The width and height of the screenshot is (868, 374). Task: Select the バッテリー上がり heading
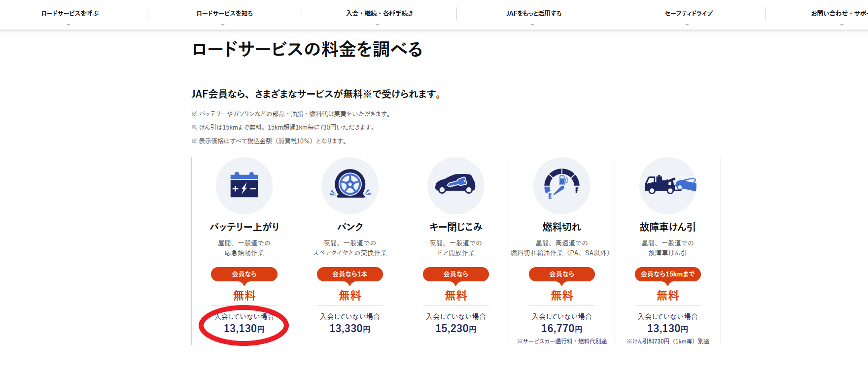click(x=244, y=227)
